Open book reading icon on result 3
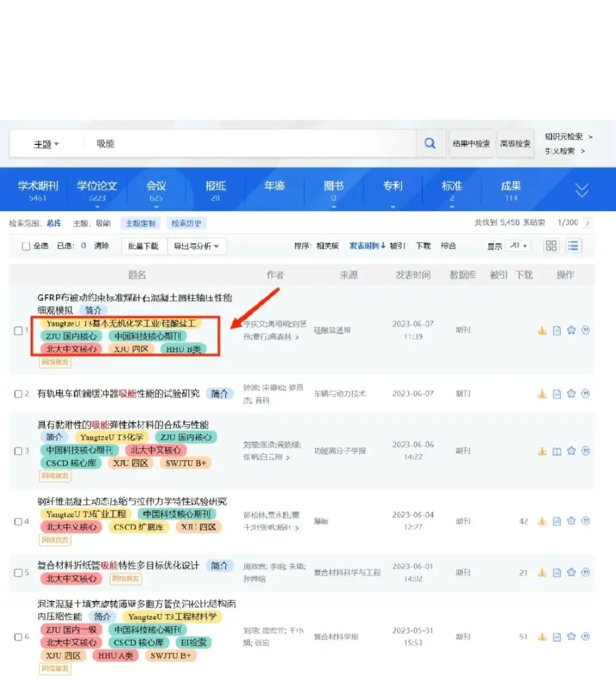616x687 pixels. [556, 450]
